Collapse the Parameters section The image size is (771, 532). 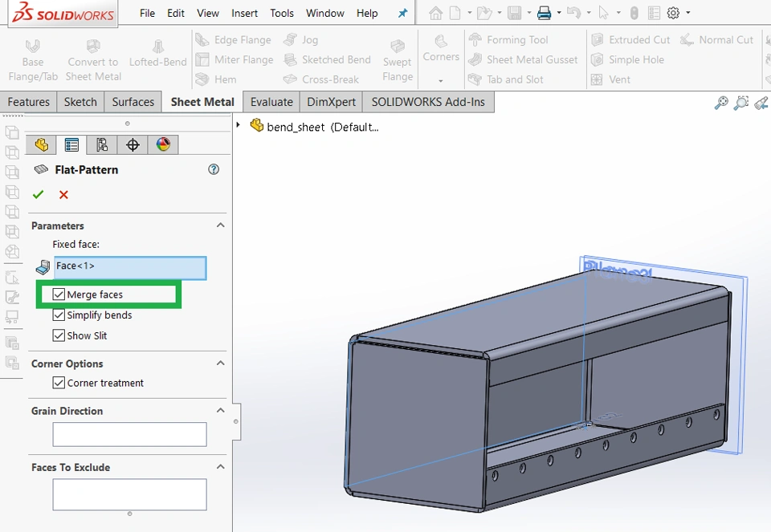(x=220, y=225)
